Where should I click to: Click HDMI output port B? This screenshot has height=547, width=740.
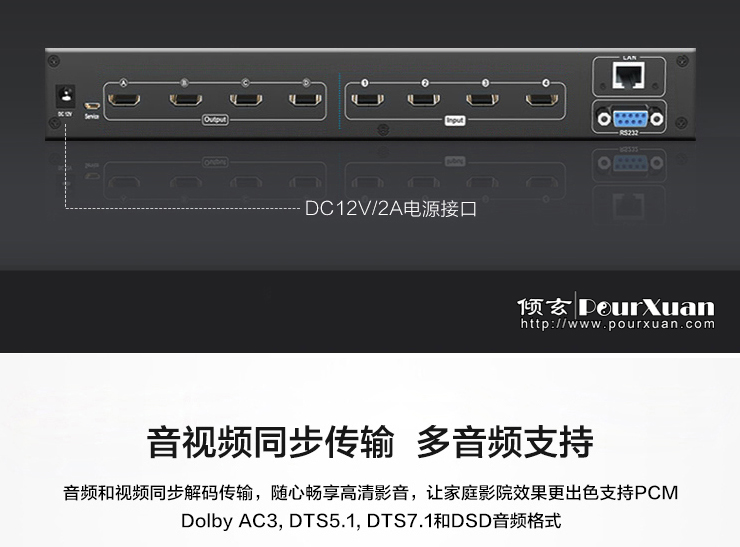coord(185,100)
